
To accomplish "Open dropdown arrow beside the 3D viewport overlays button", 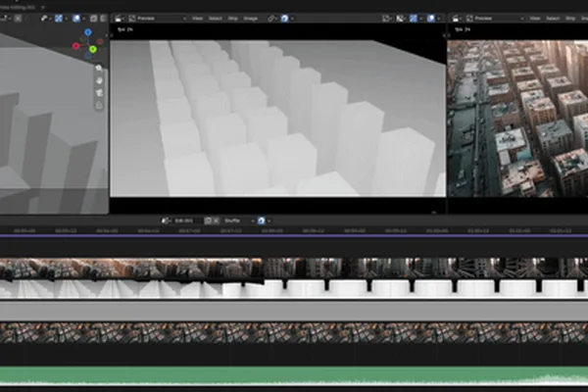I will (83, 18).
